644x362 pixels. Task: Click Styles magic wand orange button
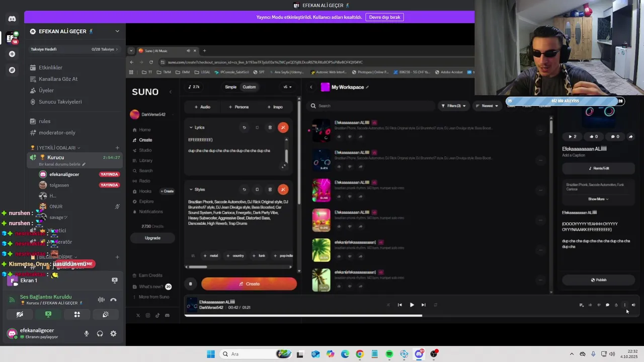[x=283, y=190]
